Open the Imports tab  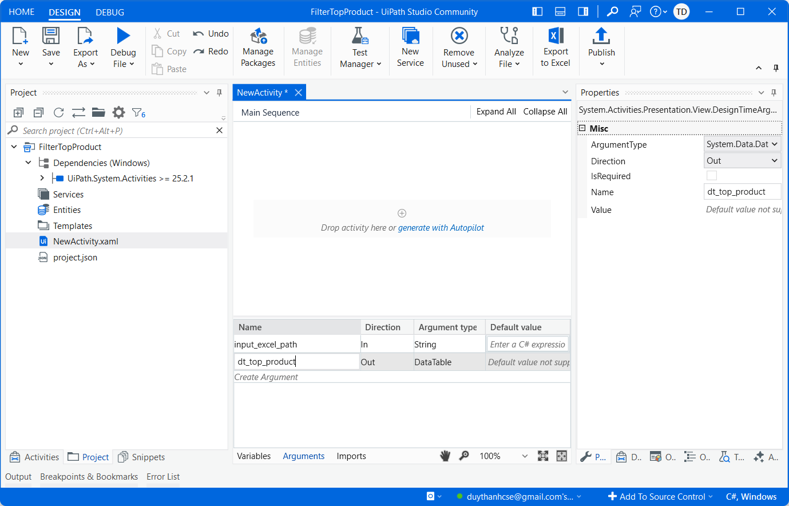coord(351,456)
